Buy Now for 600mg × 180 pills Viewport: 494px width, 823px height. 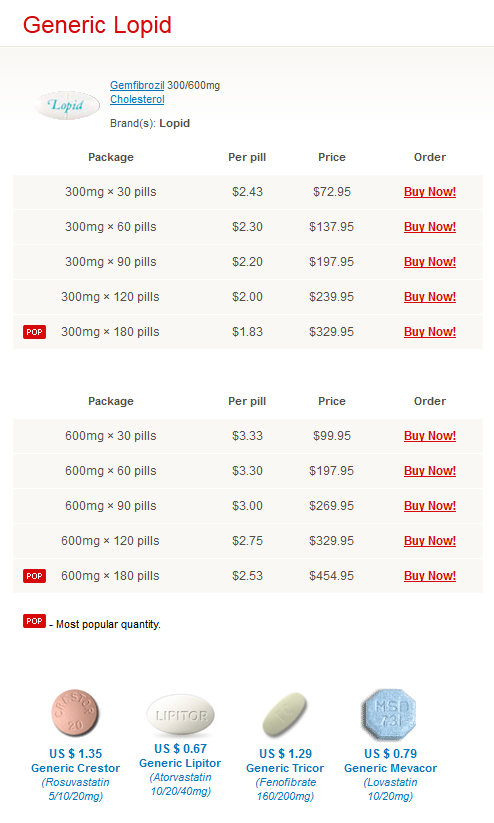[x=430, y=576]
